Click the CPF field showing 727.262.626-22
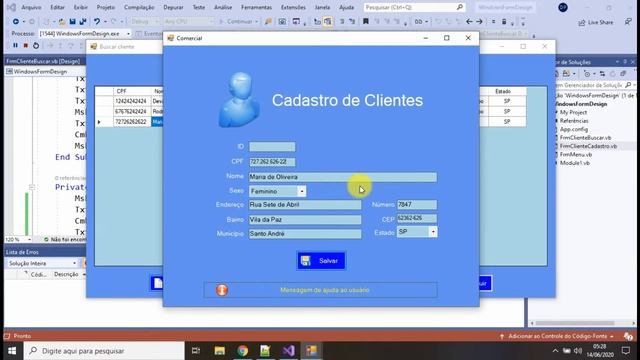Screen dimensions: 640x360 (272, 162)
